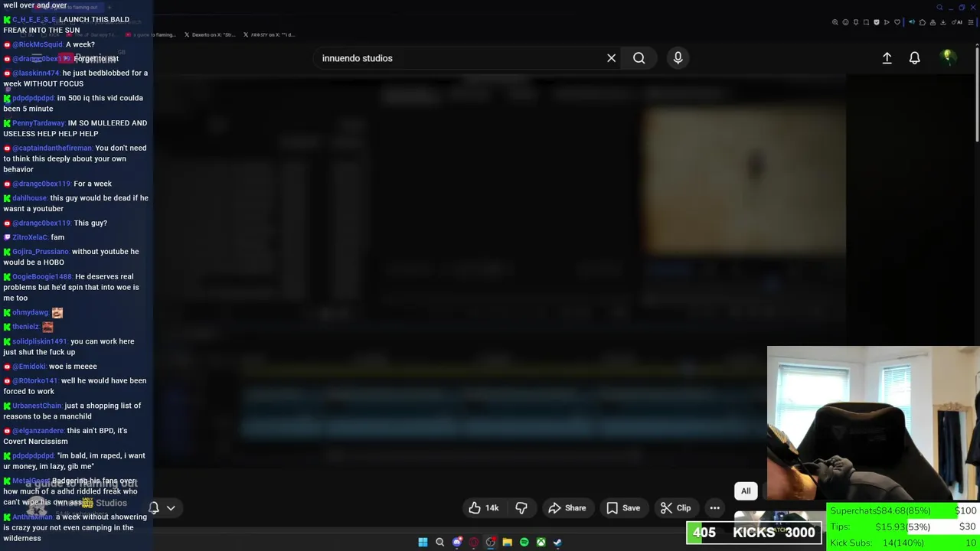This screenshot has height=551, width=980.
Task: Share the video
Action: (x=567, y=508)
